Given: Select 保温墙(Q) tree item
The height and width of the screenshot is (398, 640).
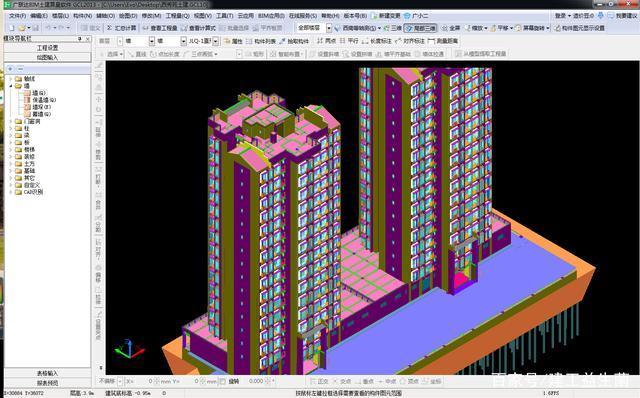Looking at the screenshot, I should [x=44, y=100].
